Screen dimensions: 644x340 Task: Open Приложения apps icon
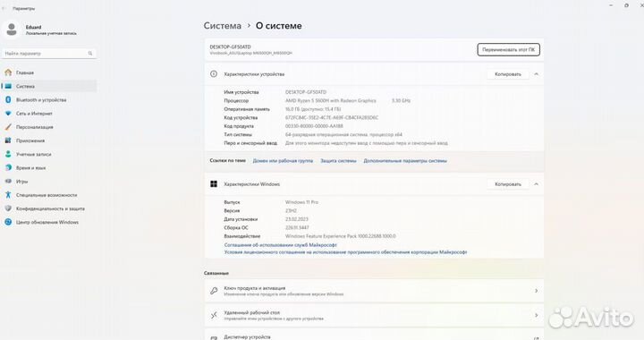(8, 140)
